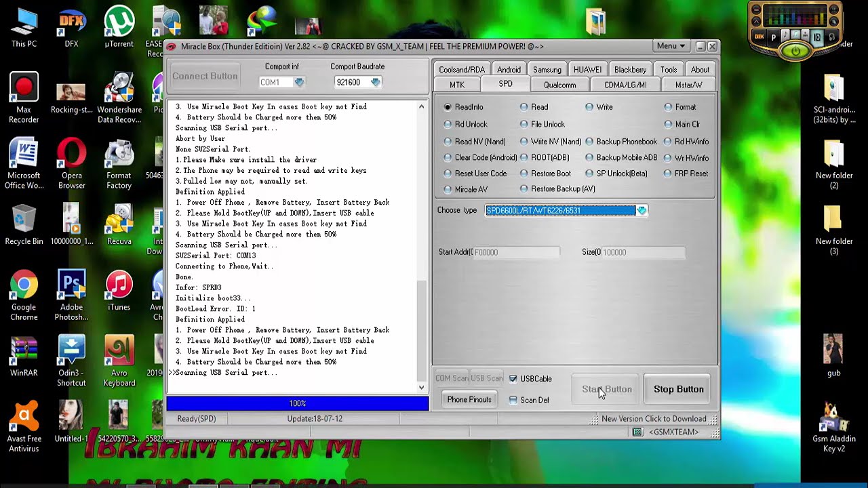
Task: Click the log panel scroll down arrow
Action: click(421, 388)
